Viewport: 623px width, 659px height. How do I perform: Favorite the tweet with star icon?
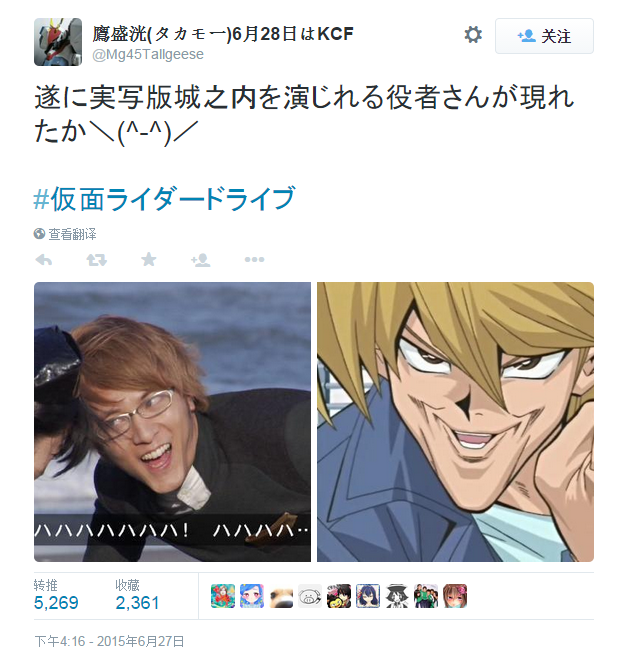pyautogui.click(x=149, y=259)
